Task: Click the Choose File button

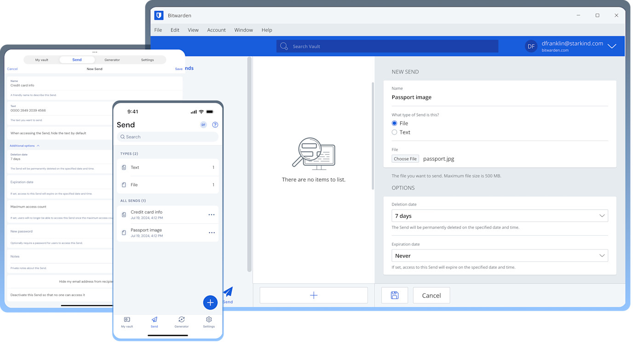Action: click(405, 159)
